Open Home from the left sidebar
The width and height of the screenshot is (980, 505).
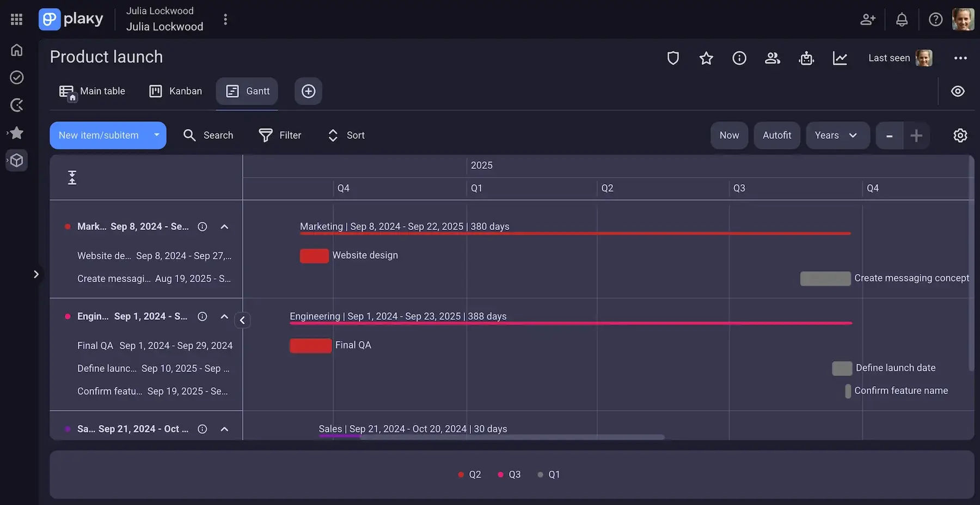coord(16,50)
